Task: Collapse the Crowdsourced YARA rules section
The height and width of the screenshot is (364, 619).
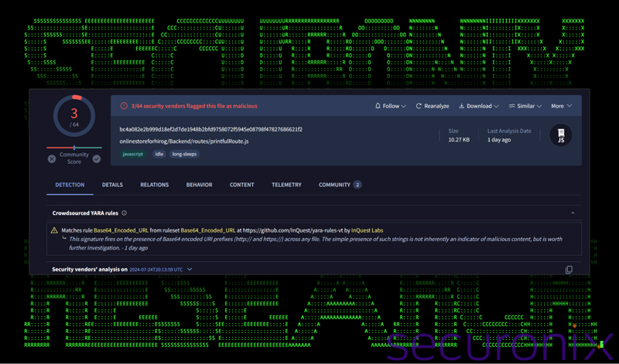Action: point(573,213)
